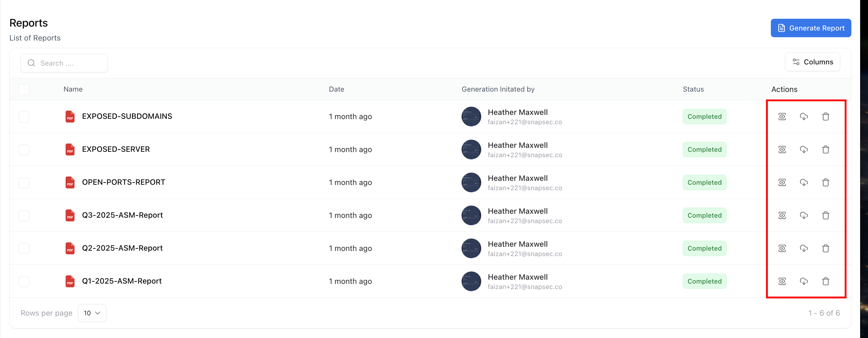Download the EXPOSED-SERVER report
The width and height of the screenshot is (868, 338).
point(804,149)
